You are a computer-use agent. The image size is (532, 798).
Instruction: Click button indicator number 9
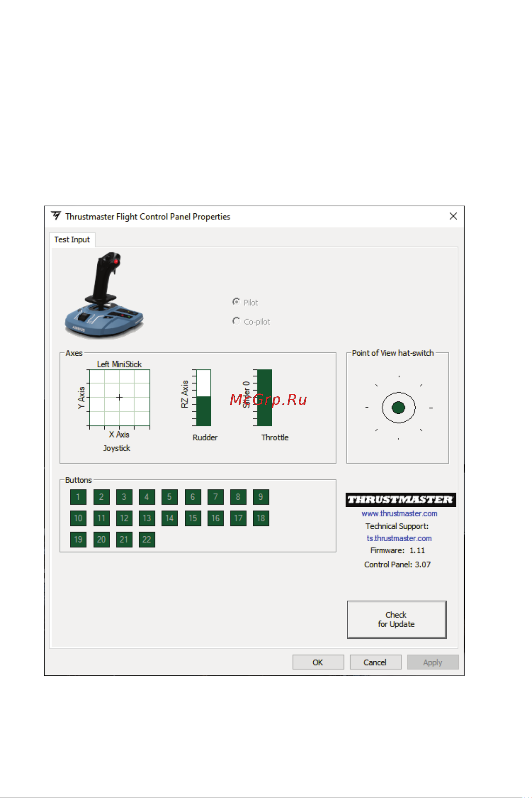pyautogui.click(x=261, y=497)
